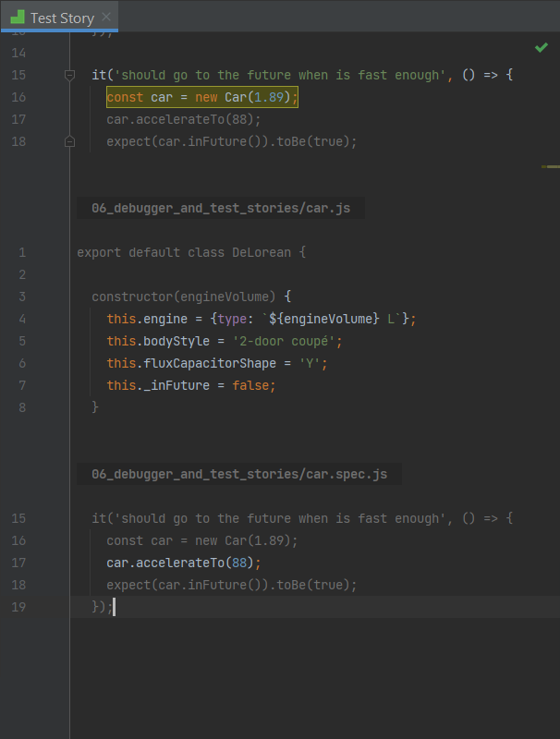Click the green inspection checkmark icon

pos(541,47)
